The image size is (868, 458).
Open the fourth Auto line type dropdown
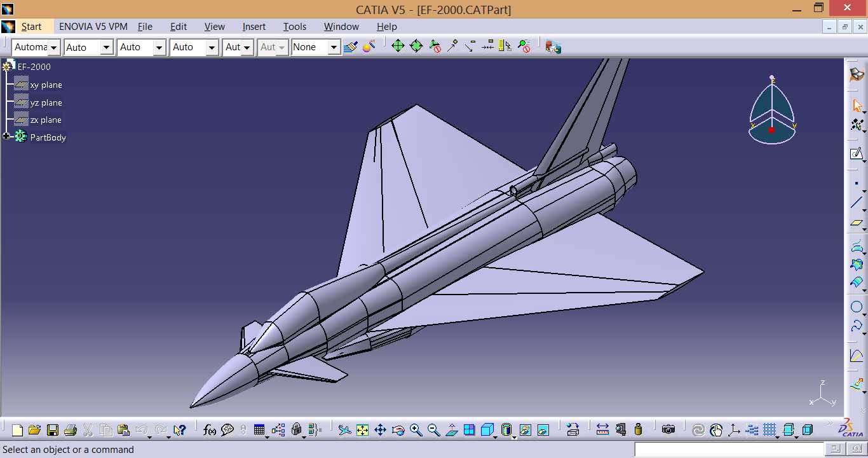[x=212, y=47]
